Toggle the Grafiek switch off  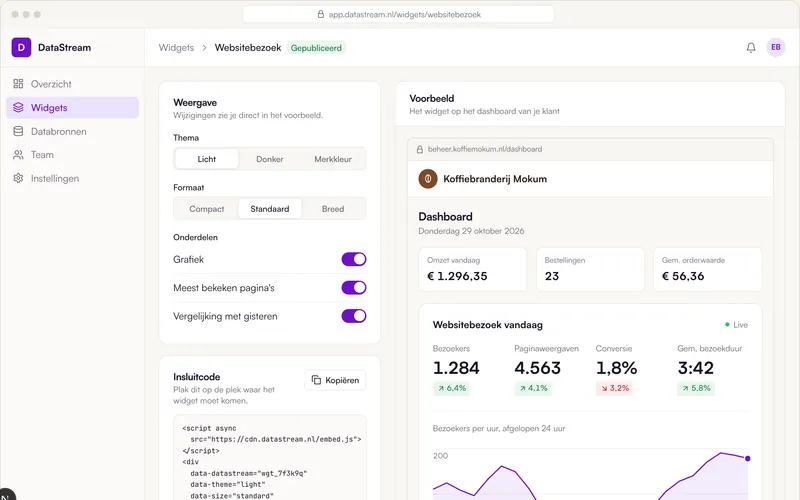354,259
